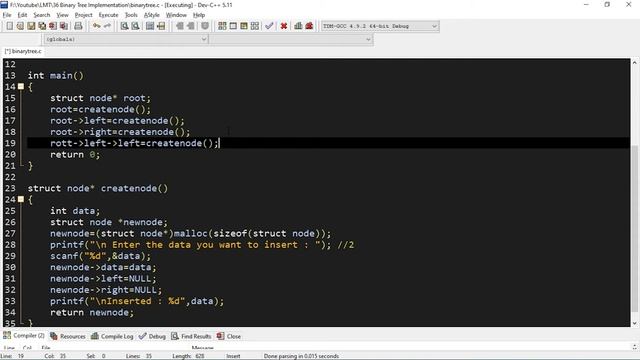The width and height of the screenshot is (640, 360).
Task: Create a new source file via toolbar icon
Action: point(9,26)
